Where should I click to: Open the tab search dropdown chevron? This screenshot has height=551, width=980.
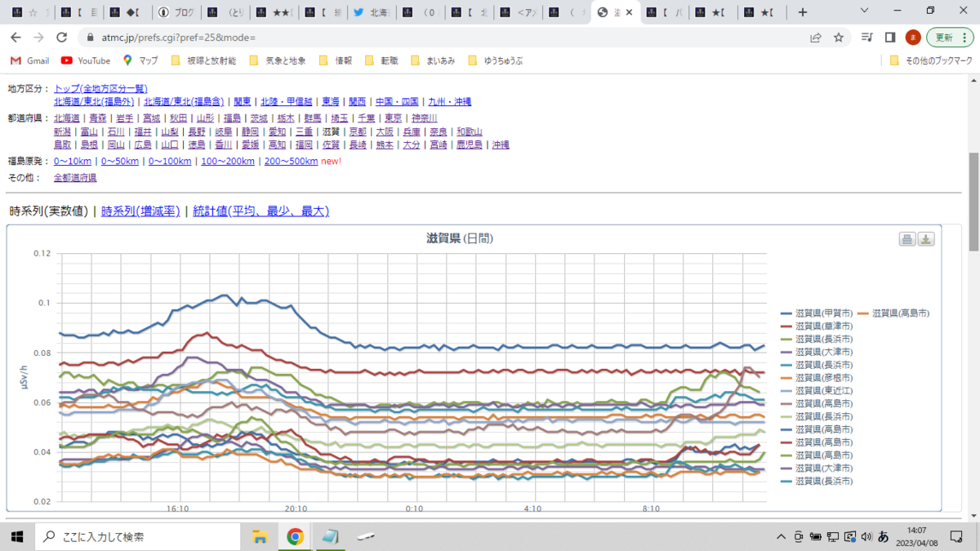[x=866, y=11]
